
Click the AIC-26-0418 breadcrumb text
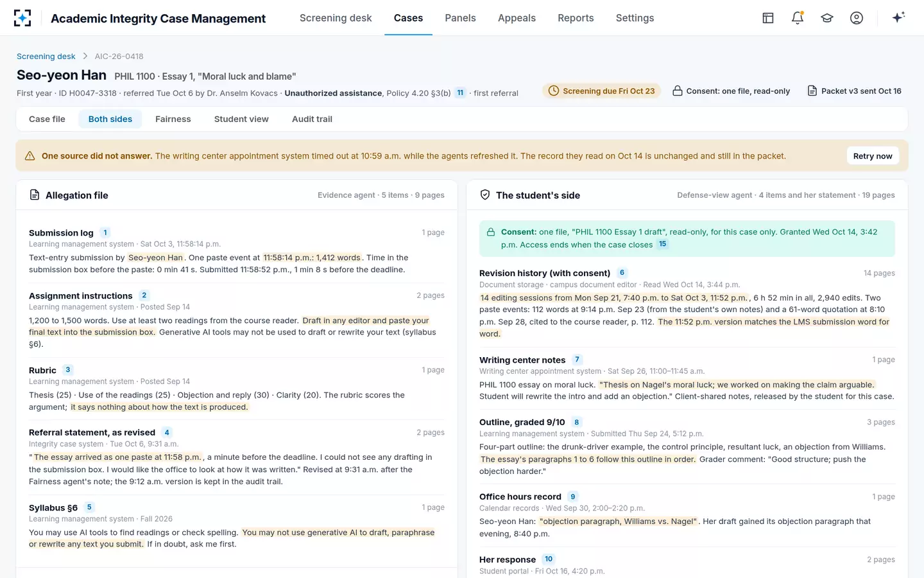click(119, 57)
